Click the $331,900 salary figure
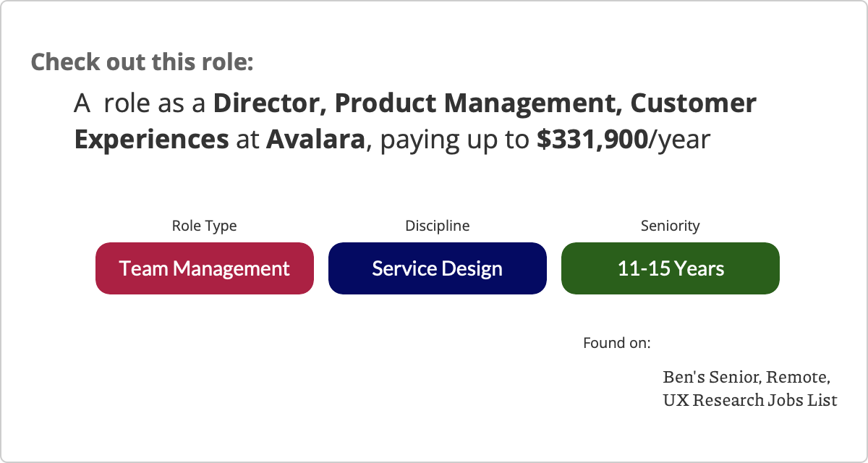The width and height of the screenshot is (868, 463). pos(592,139)
